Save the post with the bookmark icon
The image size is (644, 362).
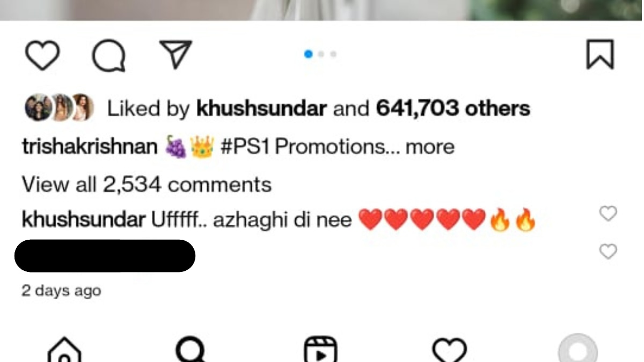pos(599,55)
